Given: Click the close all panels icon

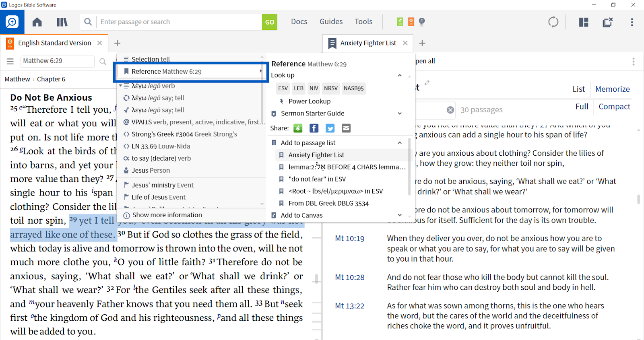Looking at the screenshot, I should tap(608, 22).
